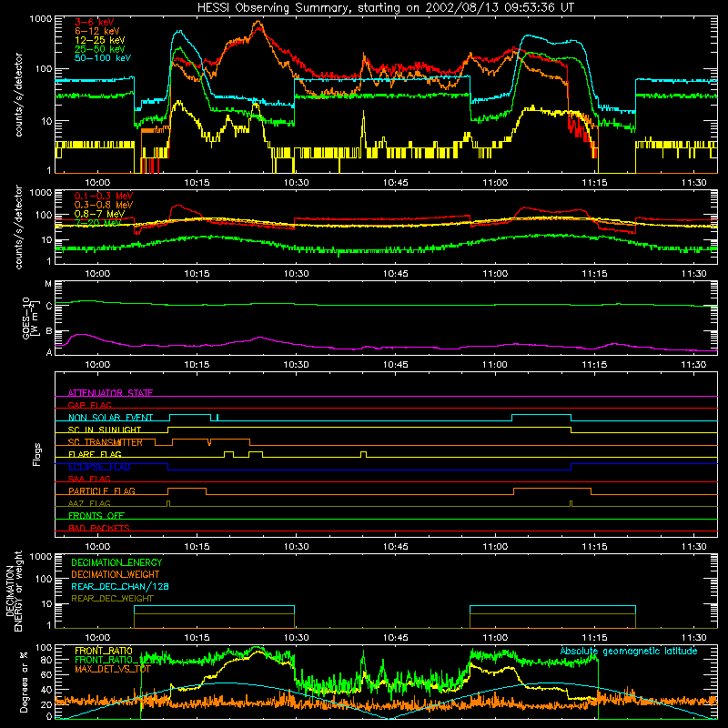Screen dimensions: 728x728
Task: Click the HESSI Observing Summary plot title
Action: coord(385,8)
